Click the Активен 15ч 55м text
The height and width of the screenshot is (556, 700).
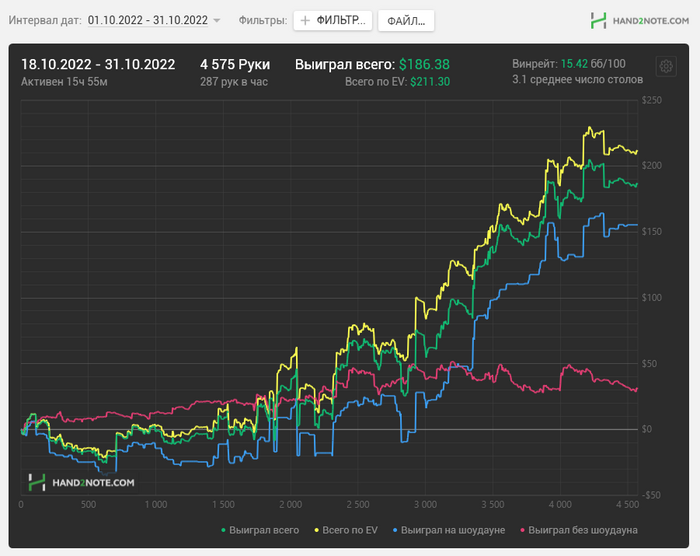pyautogui.click(x=64, y=82)
